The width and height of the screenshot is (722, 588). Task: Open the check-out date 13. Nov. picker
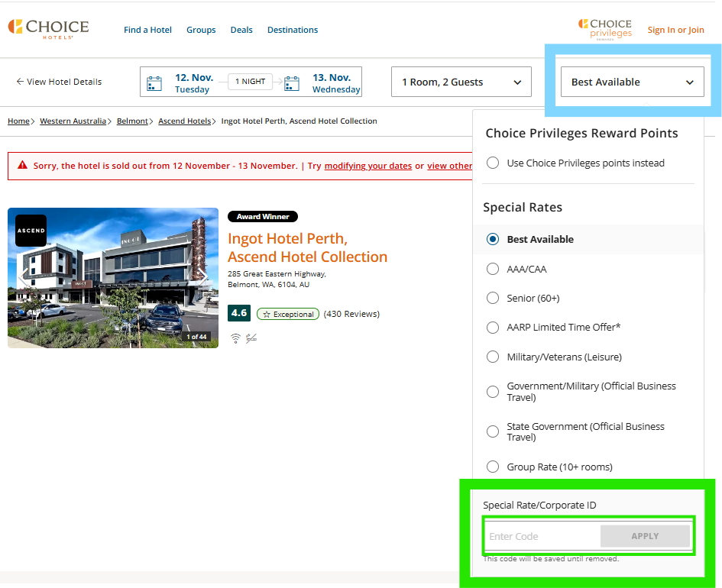pyautogui.click(x=335, y=82)
